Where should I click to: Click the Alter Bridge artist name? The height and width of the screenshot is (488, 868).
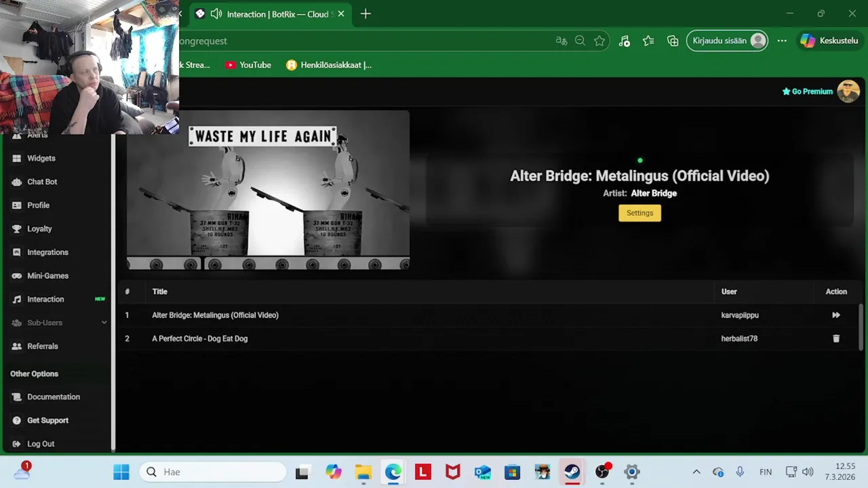click(654, 193)
